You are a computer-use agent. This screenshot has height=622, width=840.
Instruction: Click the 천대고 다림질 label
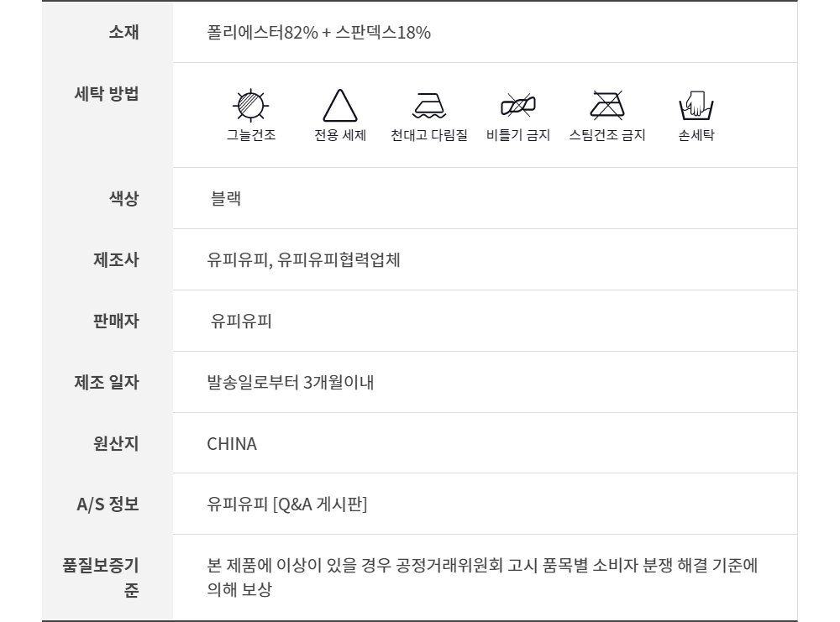(x=429, y=135)
